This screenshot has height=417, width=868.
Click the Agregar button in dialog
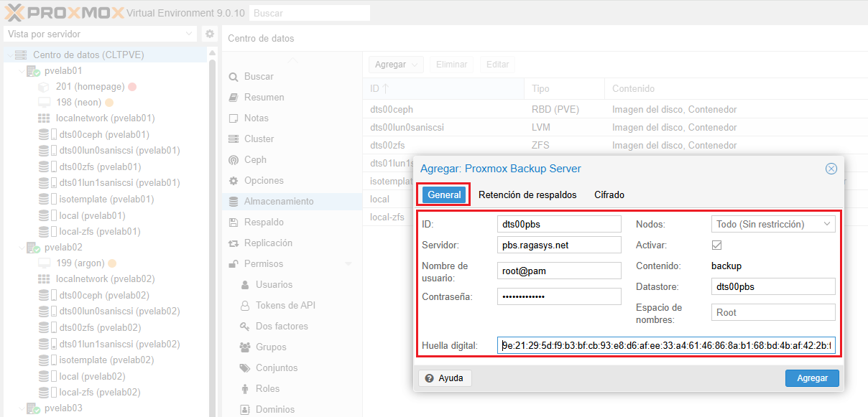click(812, 378)
